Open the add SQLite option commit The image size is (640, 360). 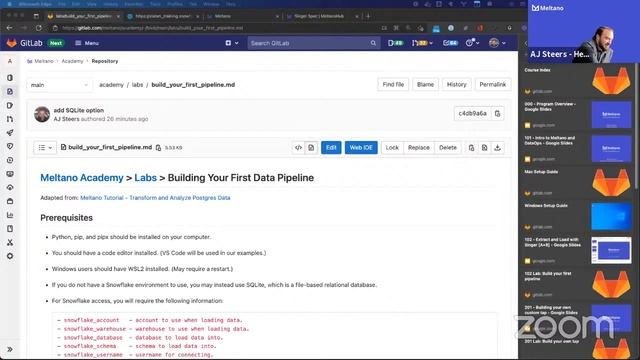click(x=78, y=110)
